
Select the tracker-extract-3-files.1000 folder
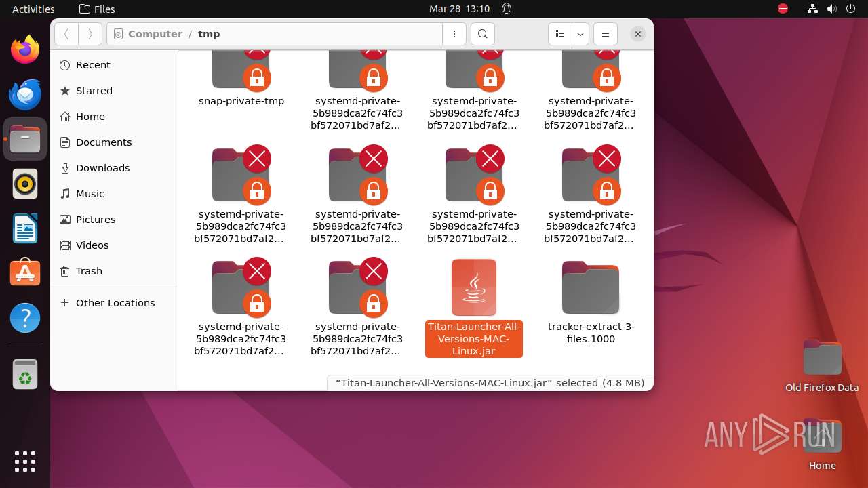(x=591, y=304)
